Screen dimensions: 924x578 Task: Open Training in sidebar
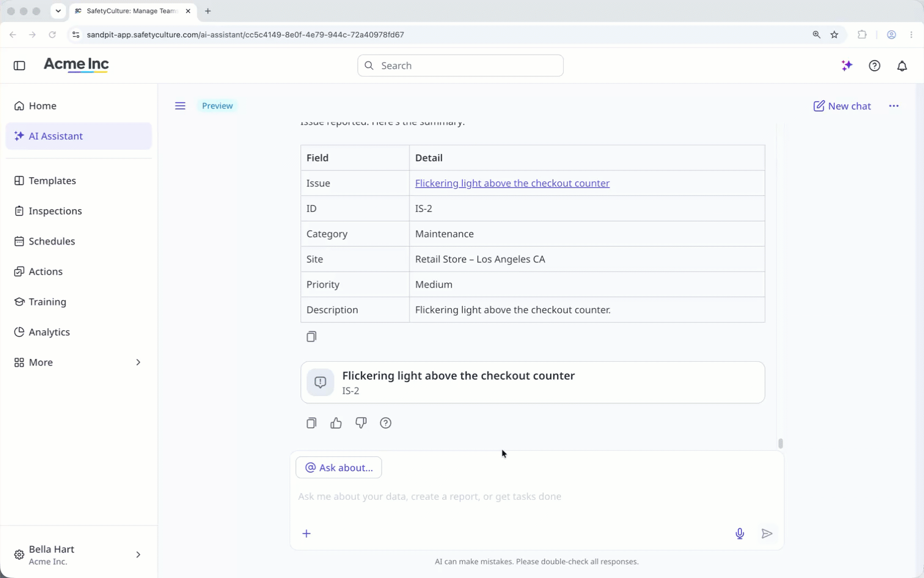point(79,302)
